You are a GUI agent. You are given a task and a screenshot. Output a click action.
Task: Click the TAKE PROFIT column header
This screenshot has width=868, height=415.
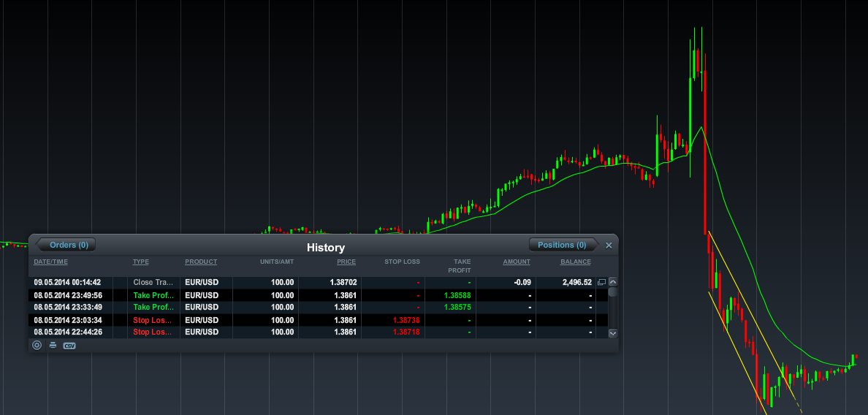(x=460, y=266)
